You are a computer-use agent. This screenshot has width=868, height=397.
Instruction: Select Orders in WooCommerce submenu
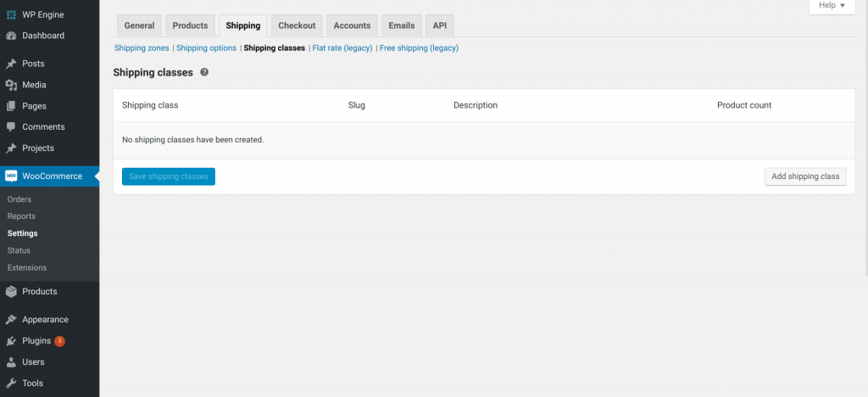pos(19,199)
